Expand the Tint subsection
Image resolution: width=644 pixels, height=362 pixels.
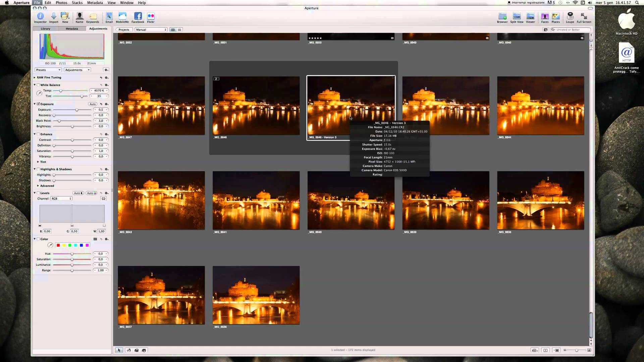[38, 162]
